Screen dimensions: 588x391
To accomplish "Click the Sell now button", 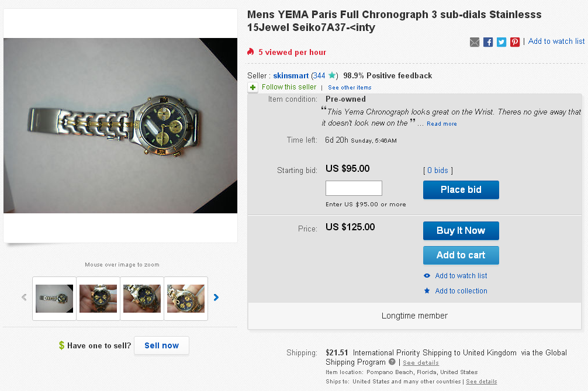I will coord(161,345).
